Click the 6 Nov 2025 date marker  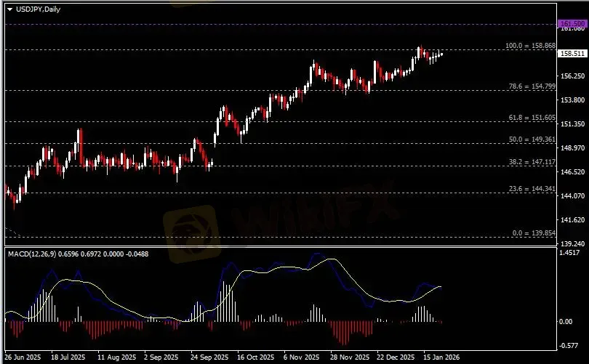click(300, 357)
